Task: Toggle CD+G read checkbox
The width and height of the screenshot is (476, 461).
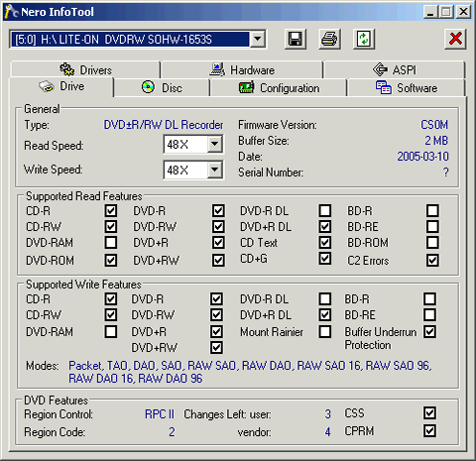Action: [x=325, y=259]
